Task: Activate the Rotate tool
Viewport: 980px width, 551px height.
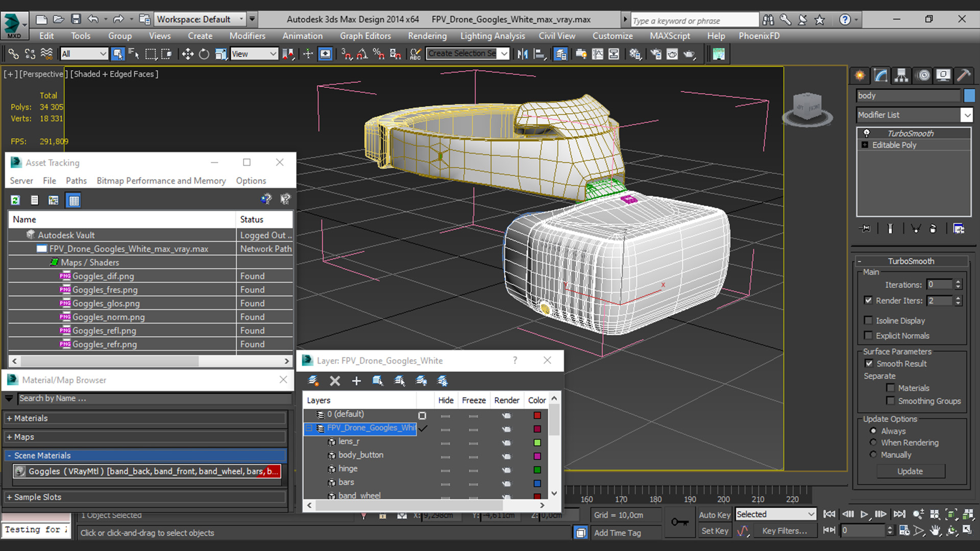Action: click(204, 54)
